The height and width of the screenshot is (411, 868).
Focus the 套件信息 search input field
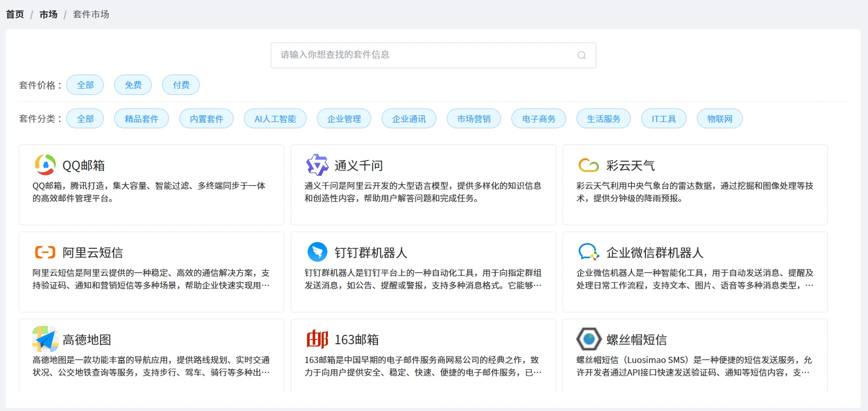point(433,55)
